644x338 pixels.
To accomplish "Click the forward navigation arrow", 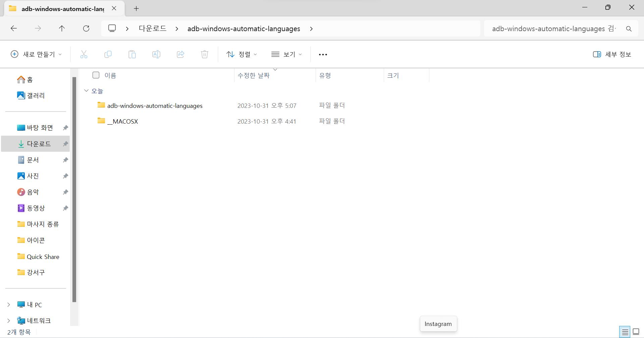I will point(38,28).
